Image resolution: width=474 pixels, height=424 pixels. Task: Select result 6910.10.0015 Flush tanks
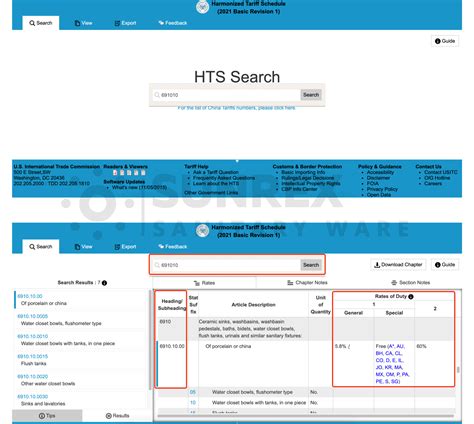tap(81, 360)
